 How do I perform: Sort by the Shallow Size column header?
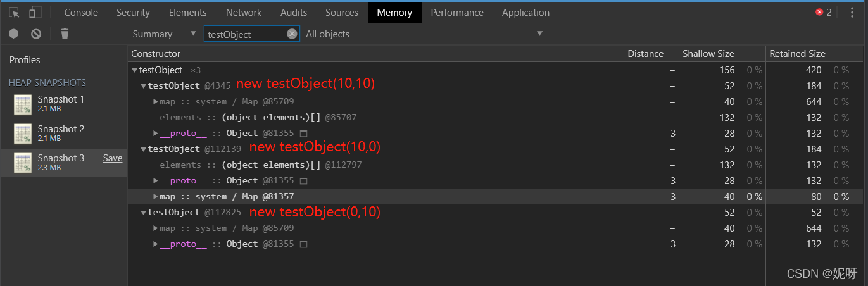[x=708, y=54]
